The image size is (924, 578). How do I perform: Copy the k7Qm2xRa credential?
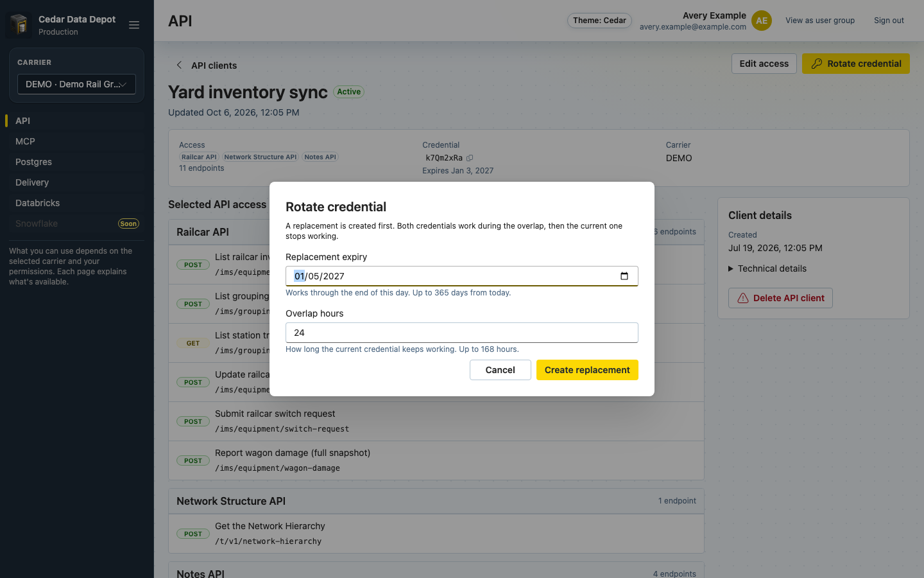(x=470, y=158)
